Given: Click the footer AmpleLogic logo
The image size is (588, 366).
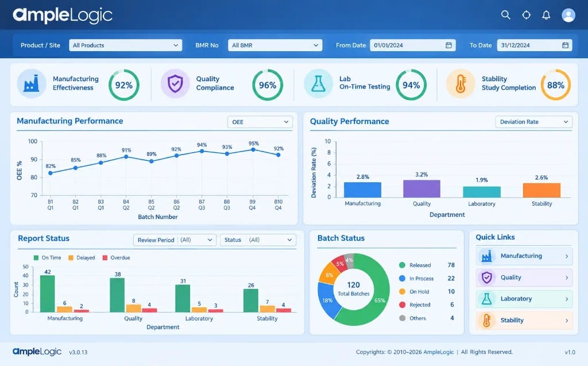Looking at the screenshot, I should click(x=37, y=352).
